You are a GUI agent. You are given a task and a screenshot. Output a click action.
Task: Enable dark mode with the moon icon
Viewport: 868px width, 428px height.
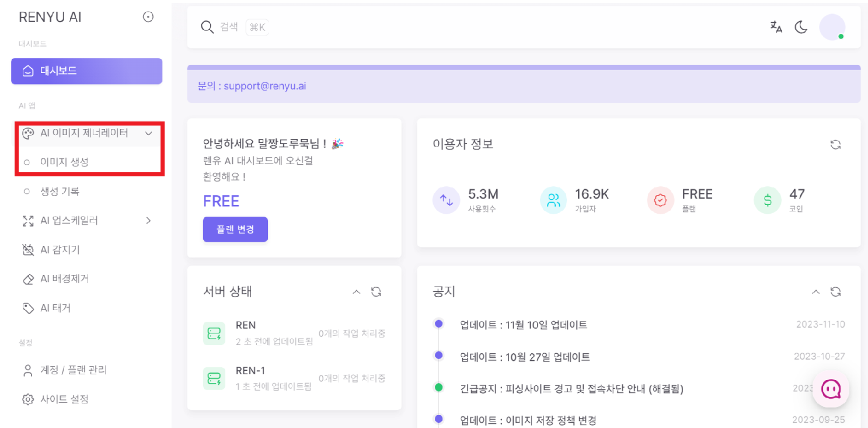[x=801, y=27]
